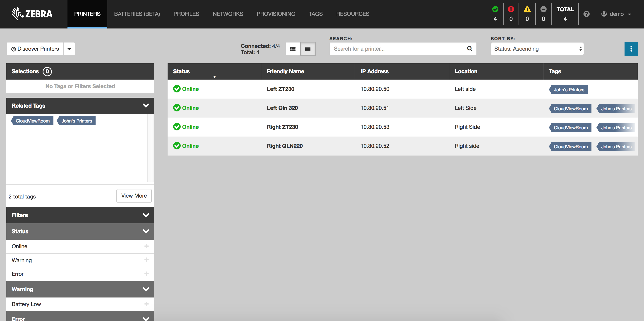
Task: Open the Provisioning tab
Action: (276, 14)
